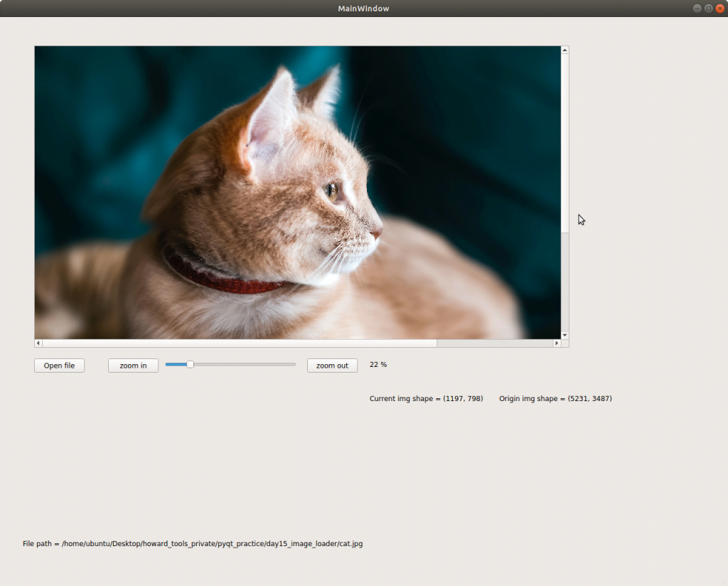The image size is (728, 586).
Task: Click the Origin img shape label
Action: (555, 399)
